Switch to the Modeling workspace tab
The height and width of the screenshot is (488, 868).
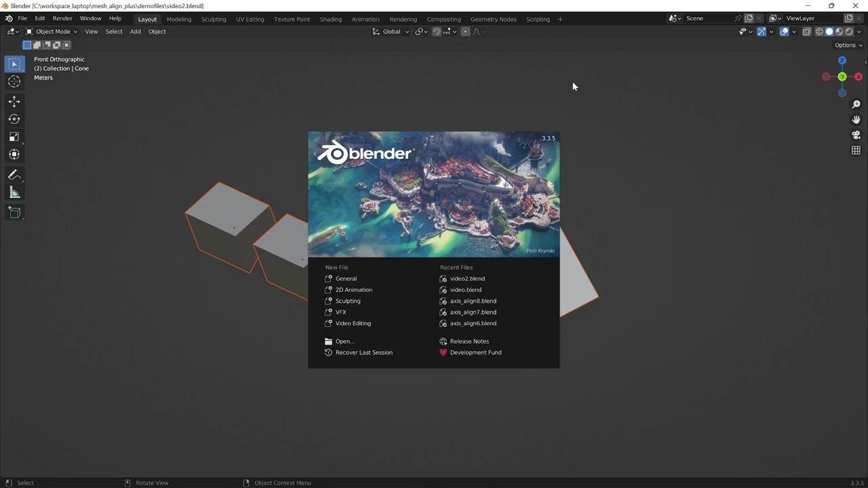click(x=179, y=19)
